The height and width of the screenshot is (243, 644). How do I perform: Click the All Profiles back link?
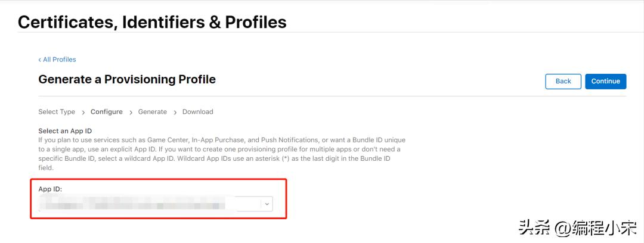(59, 60)
